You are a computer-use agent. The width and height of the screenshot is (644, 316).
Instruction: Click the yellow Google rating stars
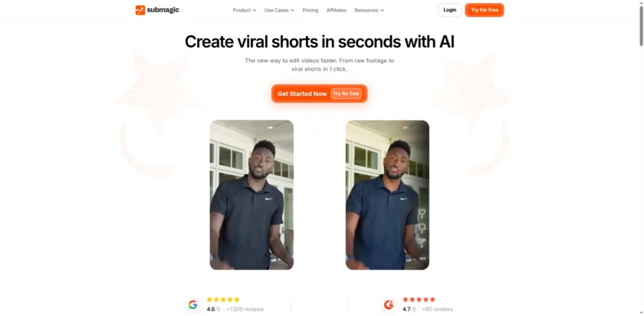[223, 300]
